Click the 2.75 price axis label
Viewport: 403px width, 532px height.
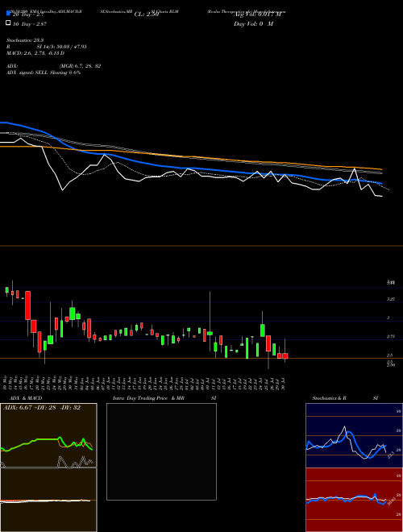[390, 336]
